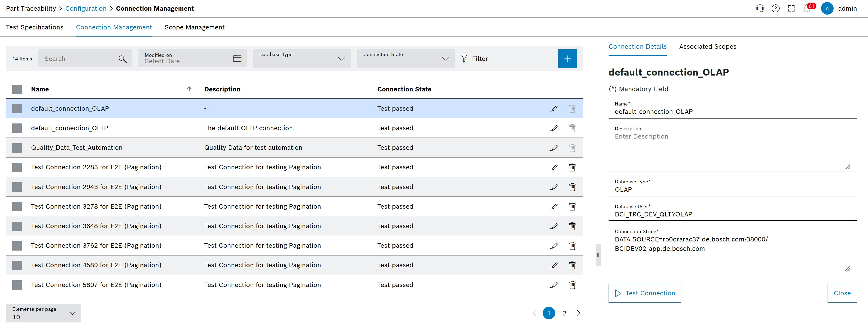The height and width of the screenshot is (330, 868).
Task: Edit Test Connection 4589 pencil icon
Action: pos(554,265)
